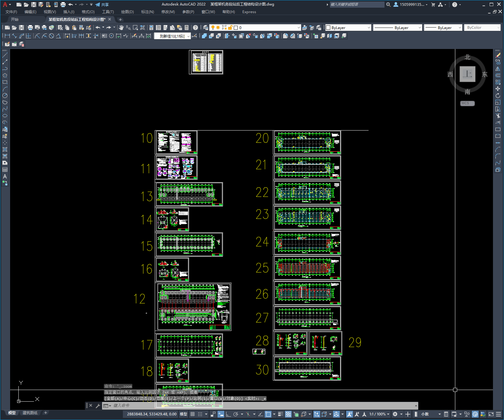Viewport: 504px width, 420px height.
Task: Click the Plot printer icon
Action: point(30,28)
